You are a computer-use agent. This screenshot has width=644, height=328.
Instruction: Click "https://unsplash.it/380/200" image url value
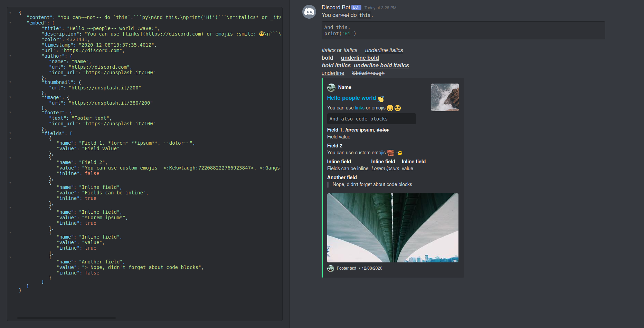pyautogui.click(x=111, y=103)
